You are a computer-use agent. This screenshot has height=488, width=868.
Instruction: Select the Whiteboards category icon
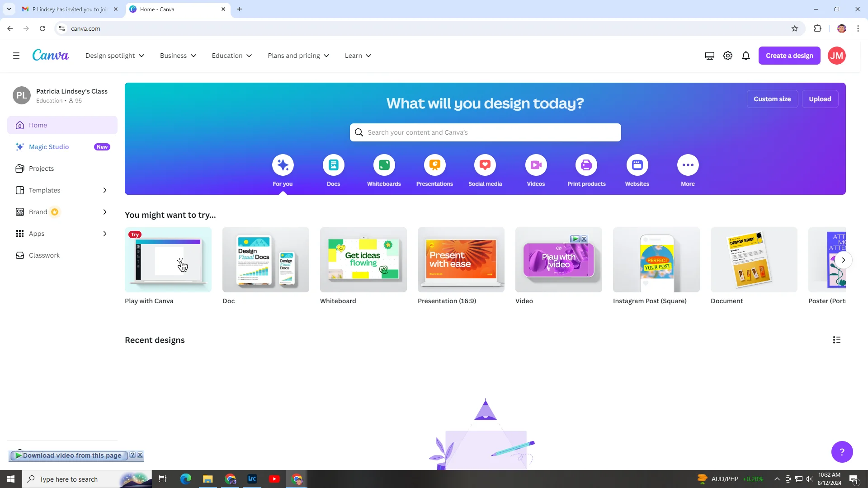click(384, 165)
